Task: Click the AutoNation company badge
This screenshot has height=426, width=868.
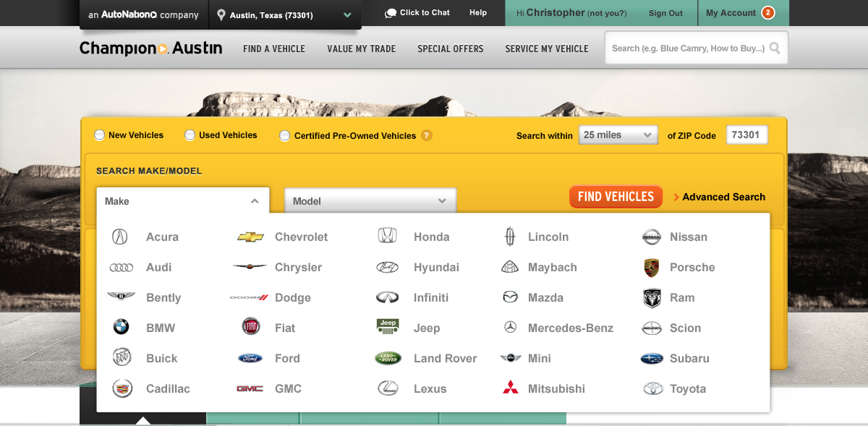Action: 144,14
